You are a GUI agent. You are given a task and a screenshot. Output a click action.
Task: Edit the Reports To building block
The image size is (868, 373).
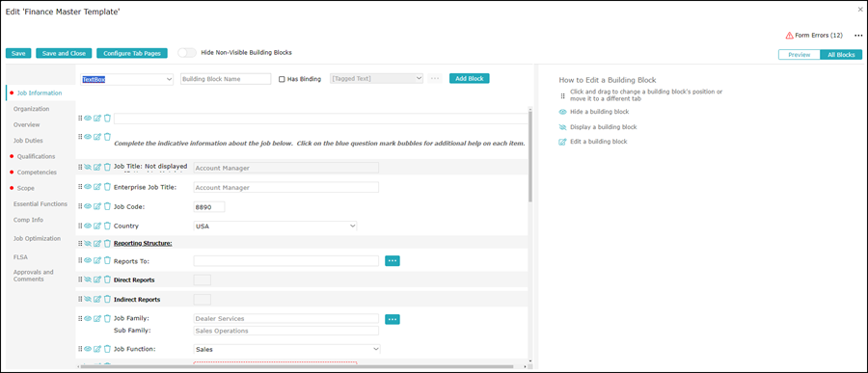[97, 260]
